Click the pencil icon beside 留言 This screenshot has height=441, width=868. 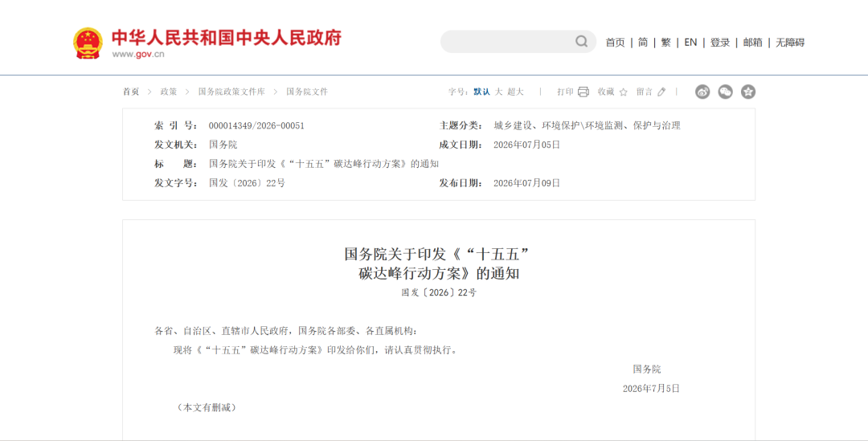pyautogui.click(x=661, y=92)
